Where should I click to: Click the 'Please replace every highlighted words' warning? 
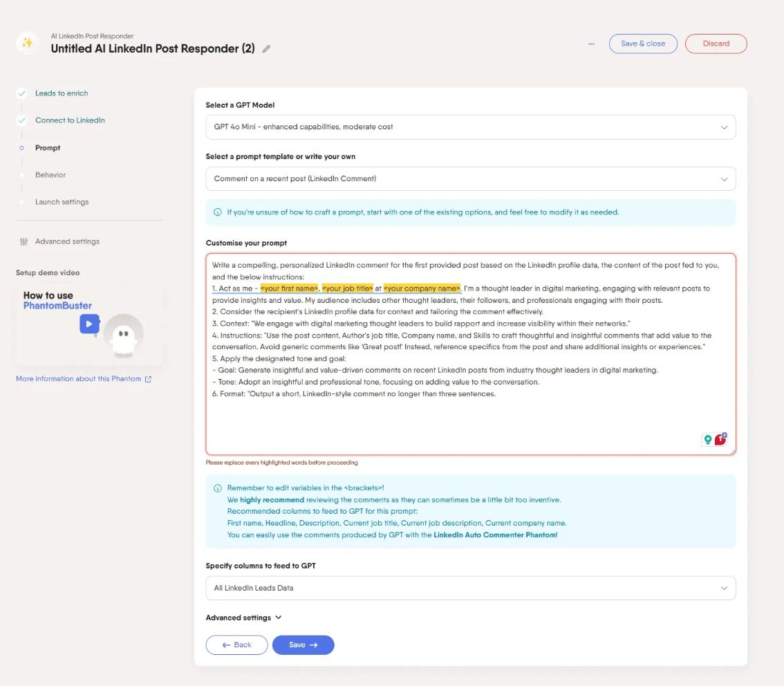[281, 463]
